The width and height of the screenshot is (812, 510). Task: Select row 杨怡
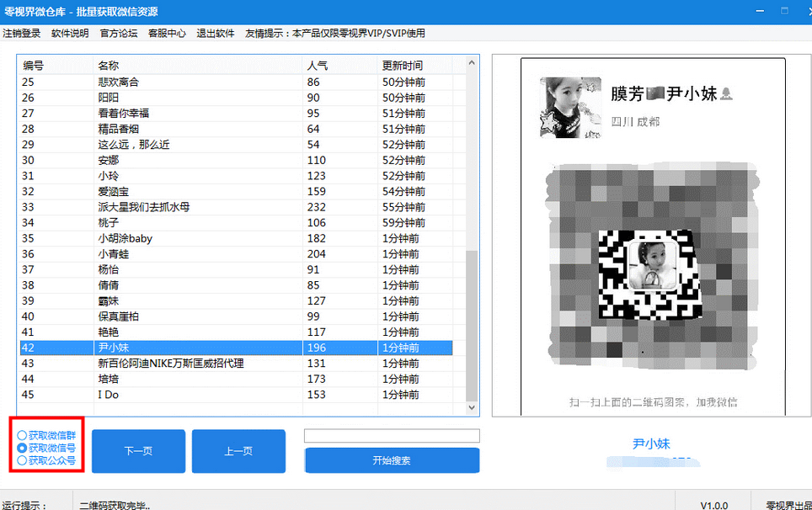[x=236, y=269]
